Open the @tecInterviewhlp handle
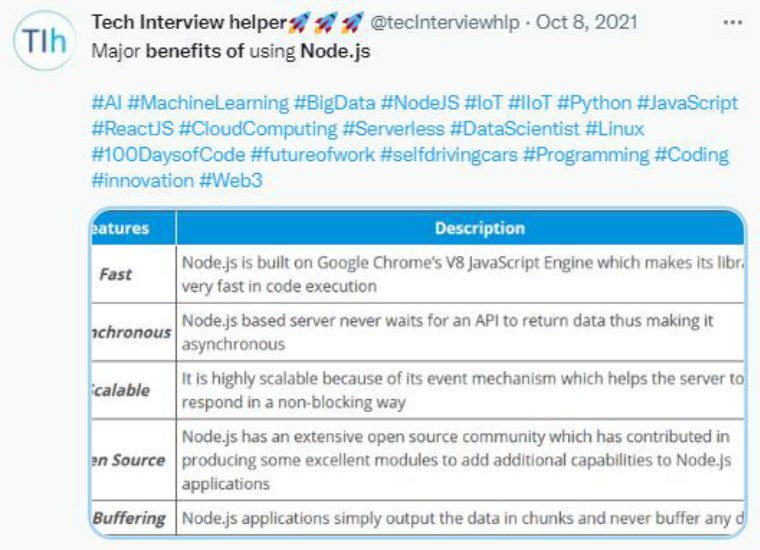760x550 pixels. (x=444, y=22)
